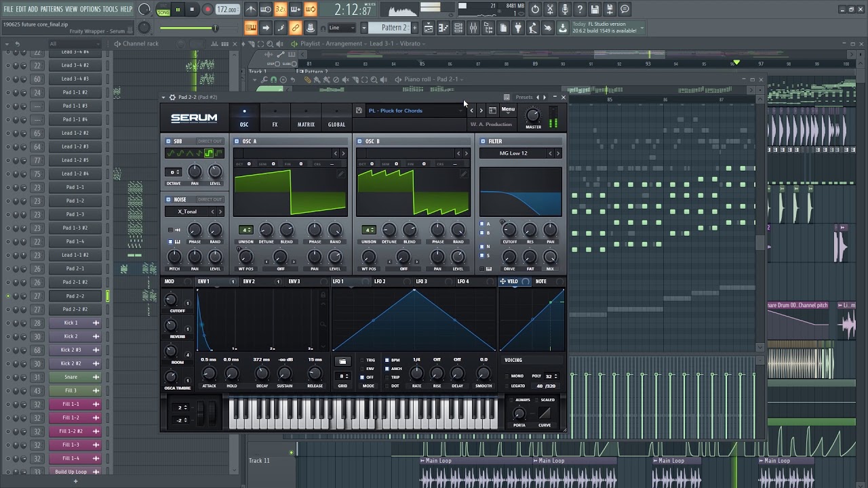Click the NOISE DIRECT OUT button

click(210, 199)
